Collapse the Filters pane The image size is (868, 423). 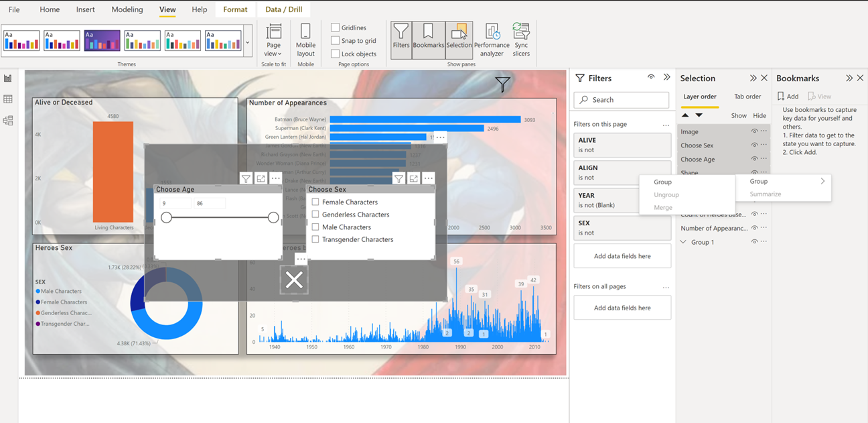click(666, 78)
